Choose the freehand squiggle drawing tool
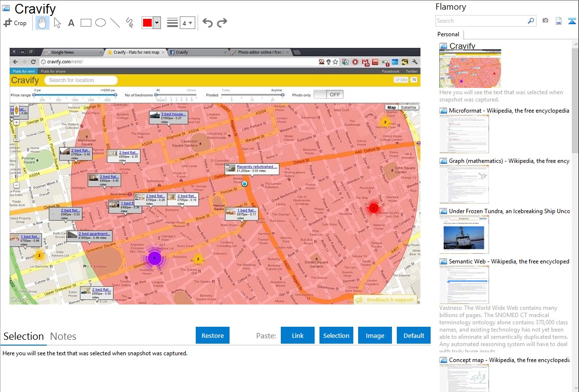The height and width of the screenshot is (392, 579). point(130,23)
